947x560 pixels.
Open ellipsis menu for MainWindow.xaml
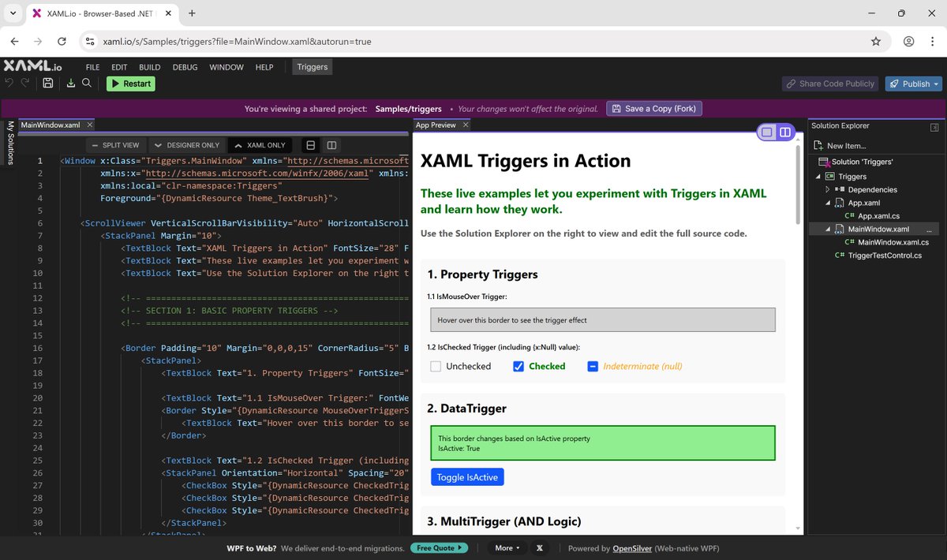[x=928, y=230]
